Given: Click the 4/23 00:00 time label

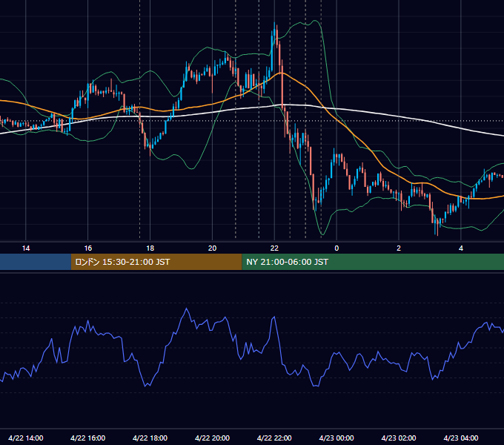Looking at the screenshot, I should coord(336,438).
